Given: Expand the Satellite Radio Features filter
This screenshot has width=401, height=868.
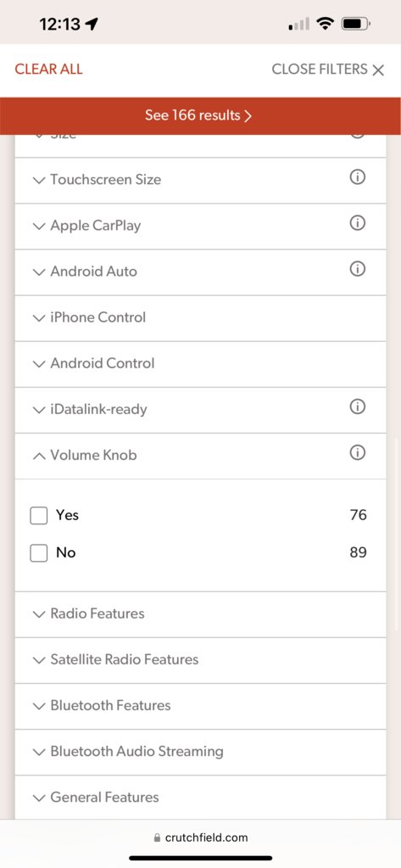Looking at the screenshot, I should tap(200, 660).
